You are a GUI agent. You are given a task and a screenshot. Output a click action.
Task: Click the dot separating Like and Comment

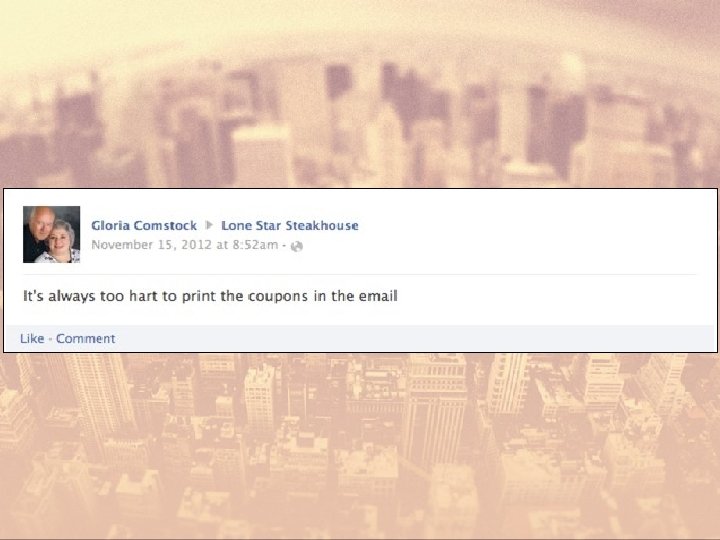coord(50,339)
